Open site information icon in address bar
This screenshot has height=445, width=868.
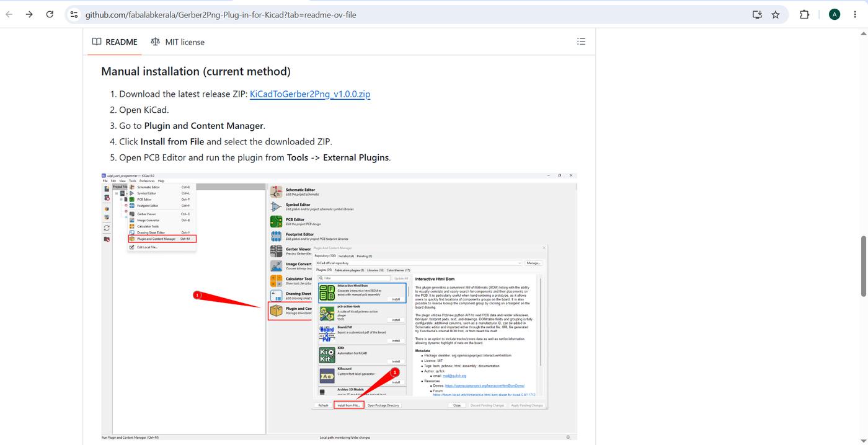[x=74, y=14]
